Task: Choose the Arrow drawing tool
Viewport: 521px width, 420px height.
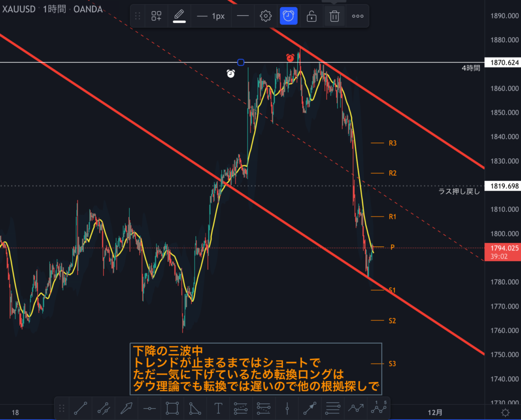Action: coord(127,408)
